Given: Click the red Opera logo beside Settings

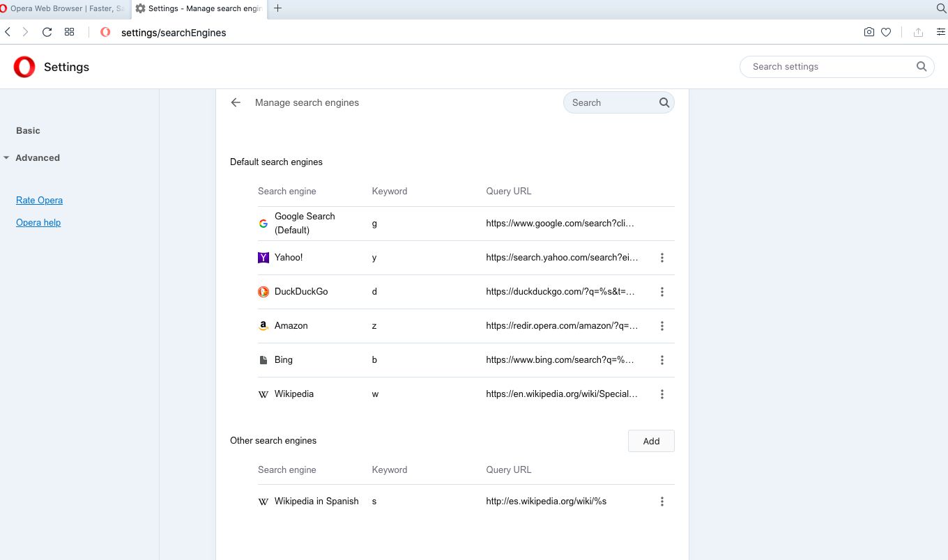Looking at the screenshot, I should 24,67.
